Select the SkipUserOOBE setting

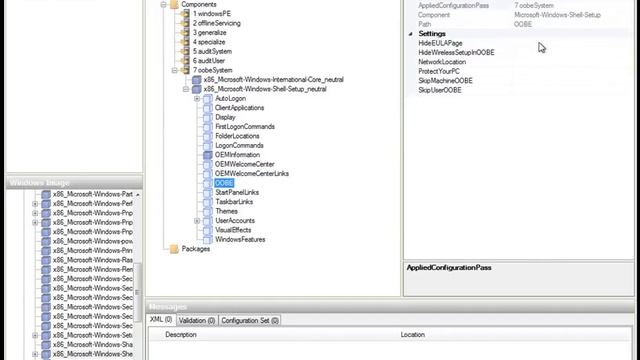440,90
